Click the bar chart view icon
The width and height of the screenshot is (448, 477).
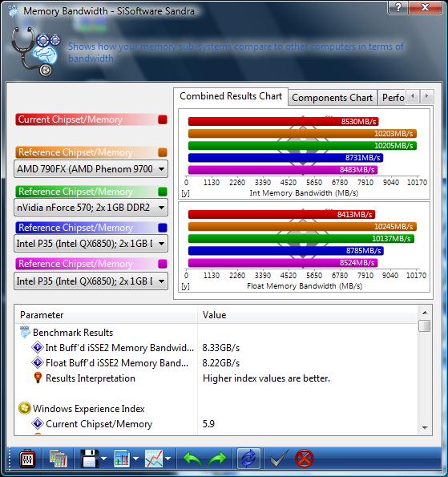tap(122, 459)
